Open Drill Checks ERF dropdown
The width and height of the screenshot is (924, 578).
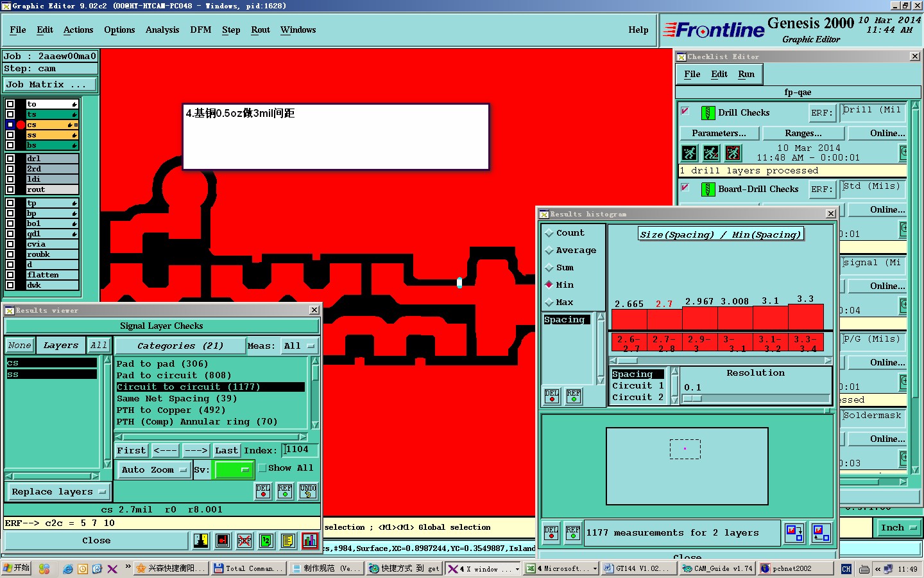coord(822,113)
